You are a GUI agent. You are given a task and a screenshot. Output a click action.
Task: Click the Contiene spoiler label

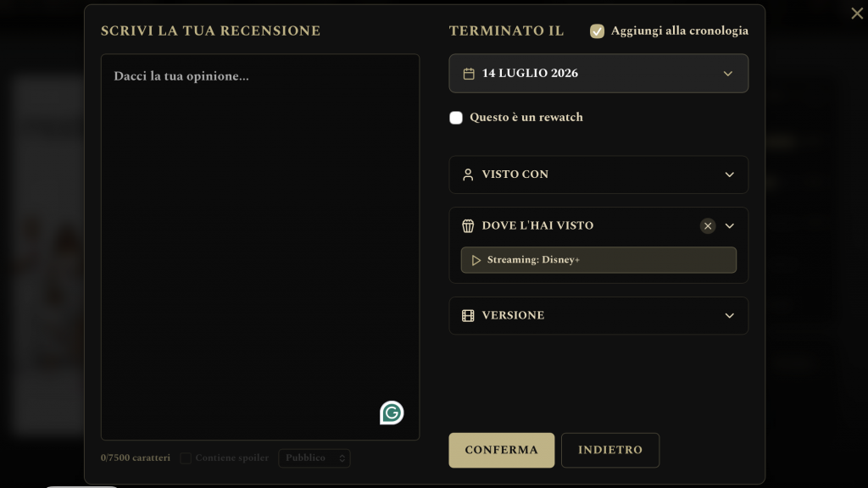232,458
